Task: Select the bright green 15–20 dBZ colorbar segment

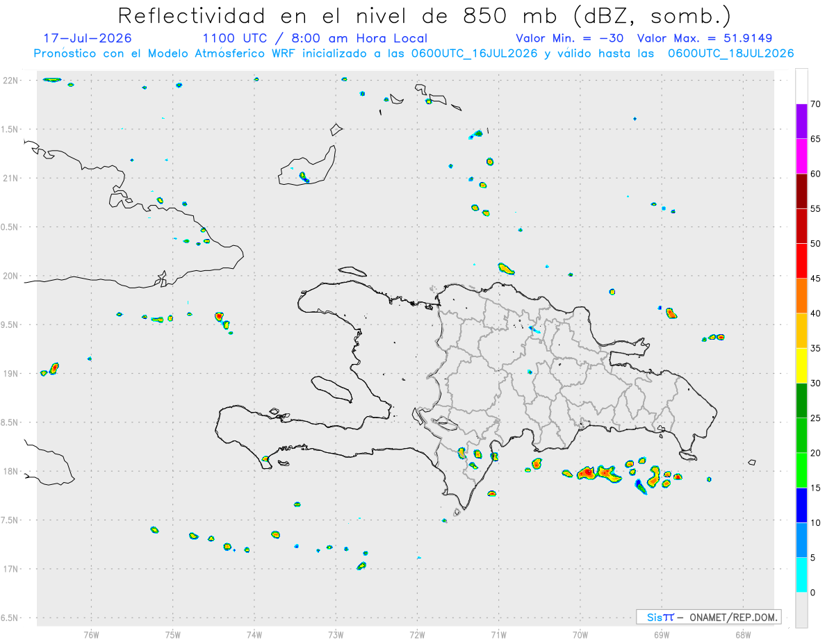Action: click(801, 470)
